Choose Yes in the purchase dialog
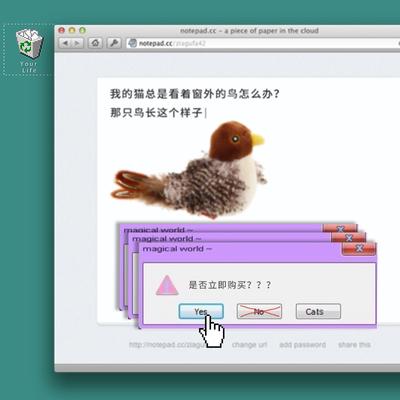 [201, 311]
